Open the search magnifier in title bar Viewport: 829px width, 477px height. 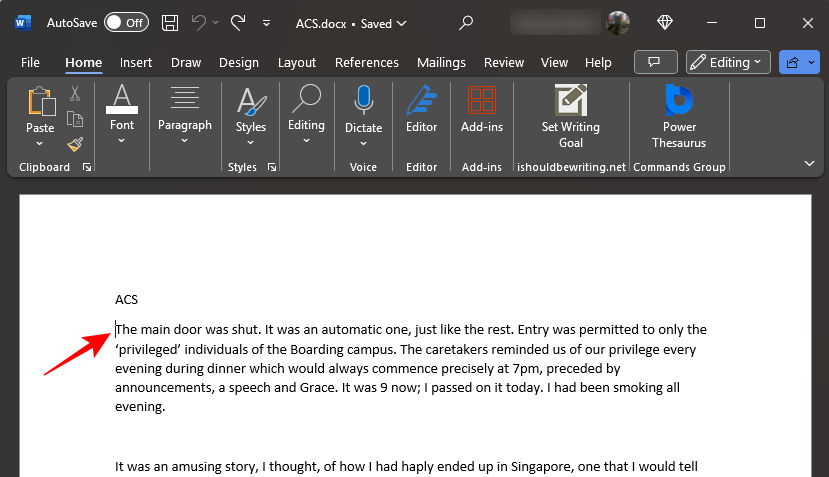coord(466,22)
